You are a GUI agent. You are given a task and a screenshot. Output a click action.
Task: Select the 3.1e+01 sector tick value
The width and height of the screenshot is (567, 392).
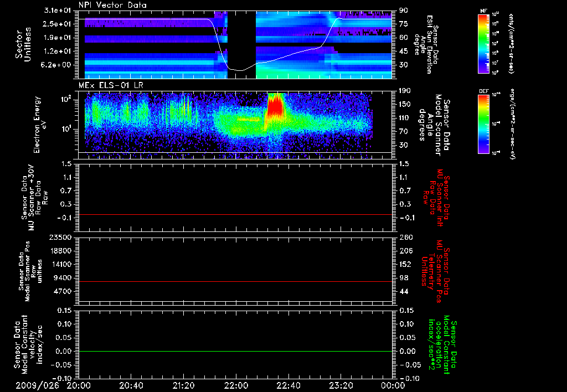click(x=58, y=11)
